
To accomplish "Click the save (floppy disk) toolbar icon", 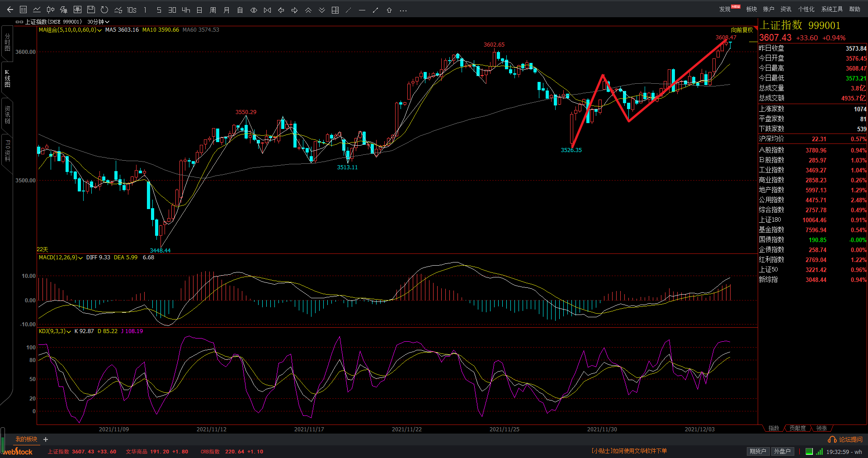I will pos(91,10).
